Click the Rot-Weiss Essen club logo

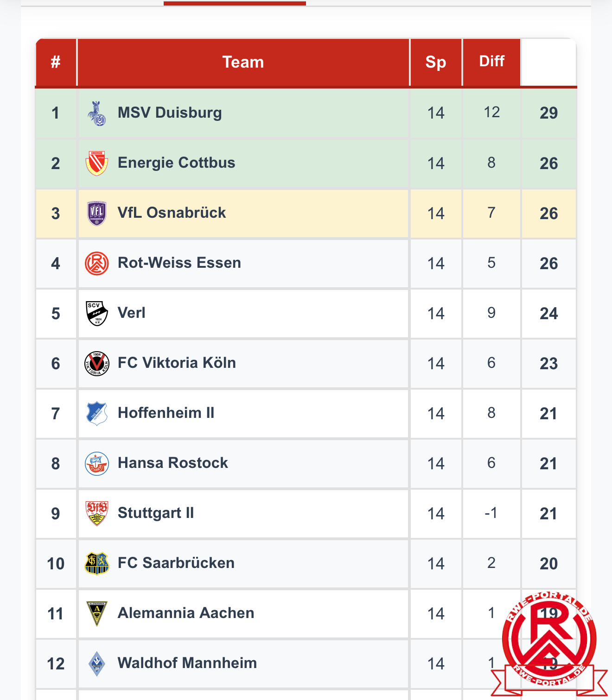pyautogui.click(x=97, y=263)
